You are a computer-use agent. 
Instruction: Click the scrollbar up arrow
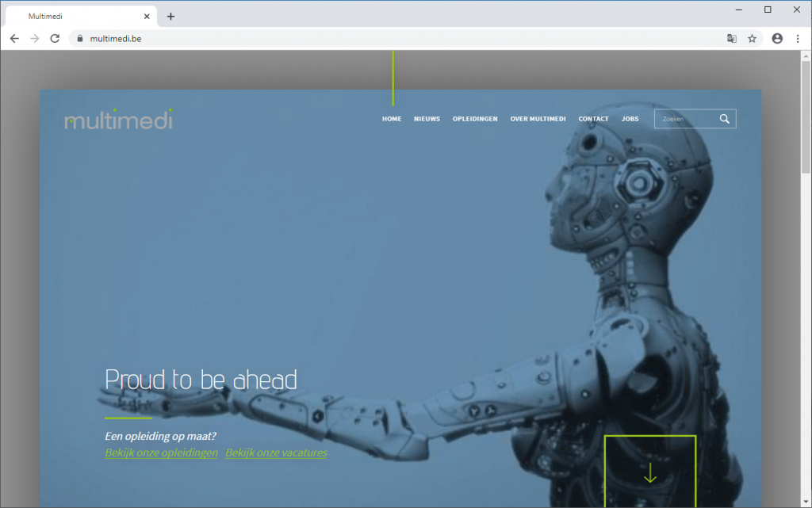pyautogui.click(x=806, y=55)
